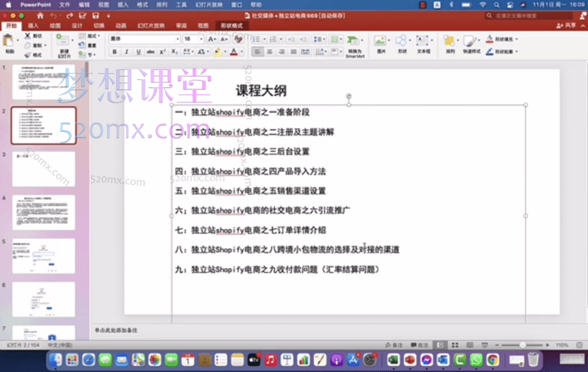The width and height of the screenshot is (588, 372).
Task: Toggle Notes pane in status bar
Action: click(x=394, y=345)
